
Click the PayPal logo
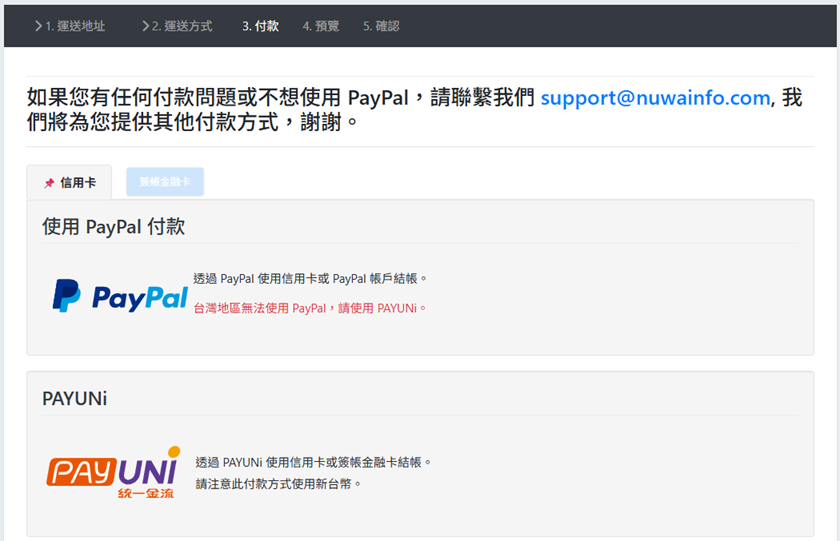pyautogui.click(x=120, y=296)
